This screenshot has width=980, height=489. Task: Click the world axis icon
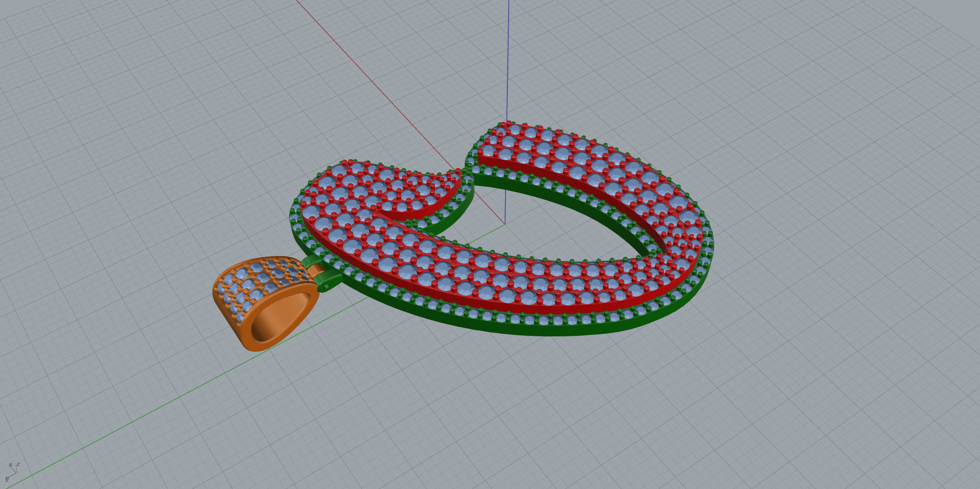[12, 472]
